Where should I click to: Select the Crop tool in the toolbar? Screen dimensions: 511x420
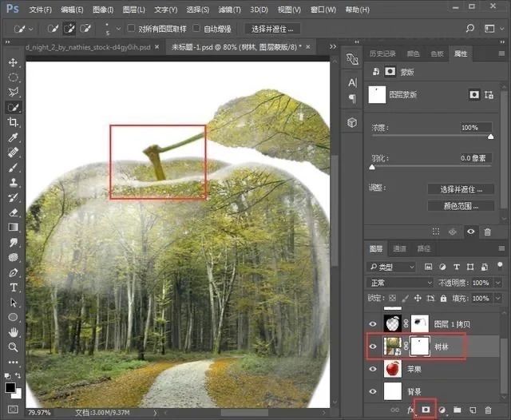point(13,122)
